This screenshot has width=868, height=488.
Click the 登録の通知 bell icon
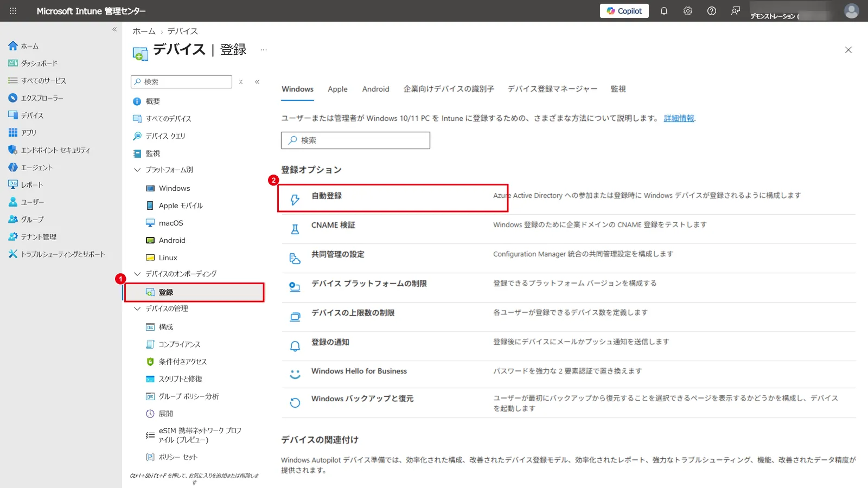click(295, 346)
